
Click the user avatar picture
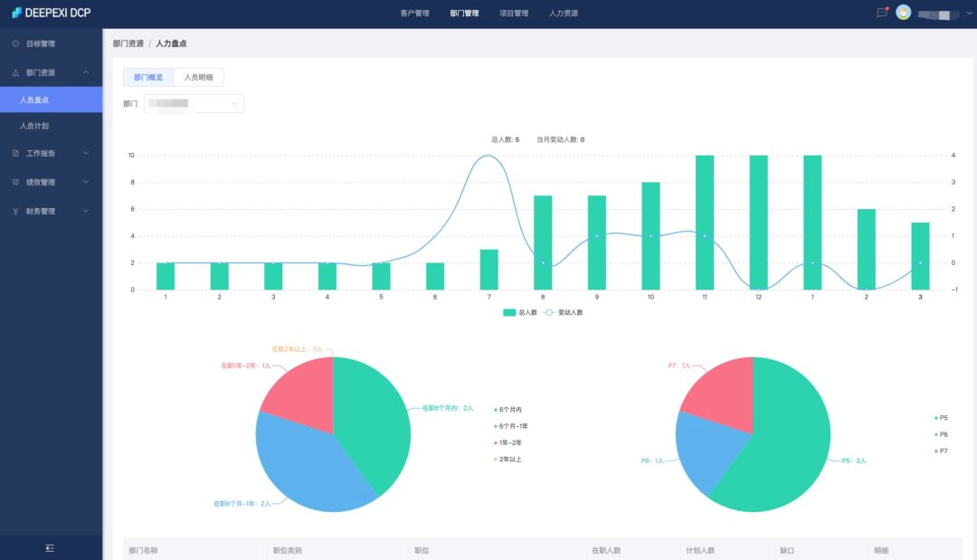904,13
